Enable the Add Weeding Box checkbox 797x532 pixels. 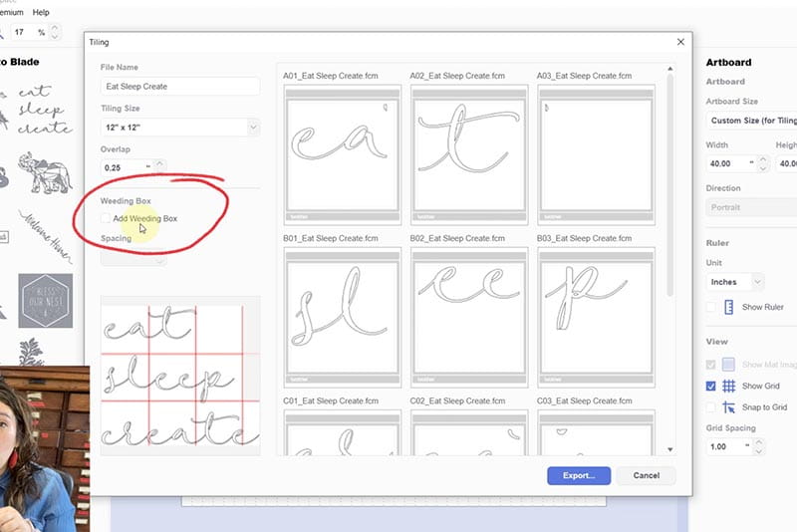(106, 218)
